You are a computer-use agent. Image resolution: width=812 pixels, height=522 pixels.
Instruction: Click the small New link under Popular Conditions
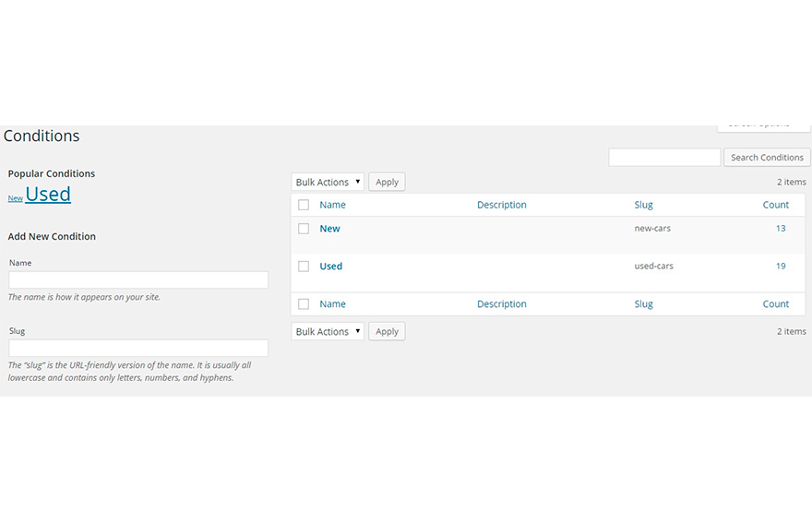coord(15,198)
